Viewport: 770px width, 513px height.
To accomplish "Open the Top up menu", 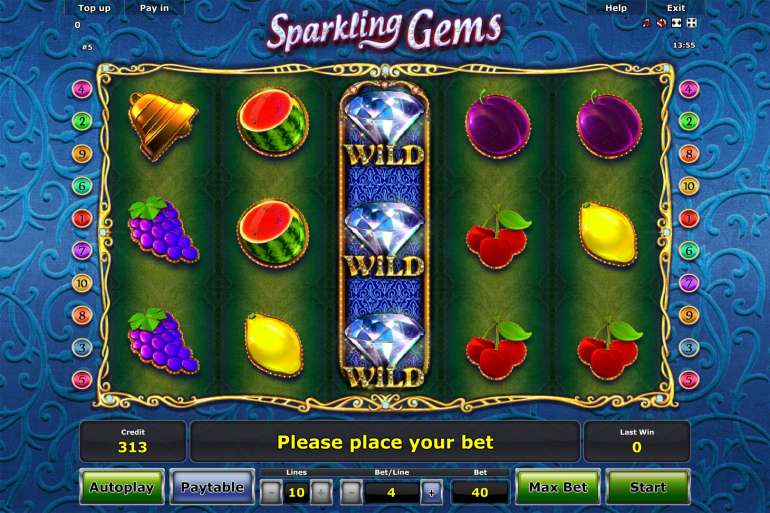I will point(94,8).
